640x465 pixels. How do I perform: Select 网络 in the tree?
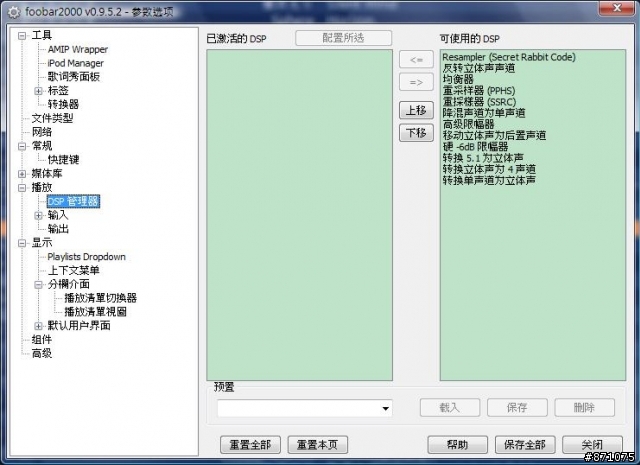42,132
